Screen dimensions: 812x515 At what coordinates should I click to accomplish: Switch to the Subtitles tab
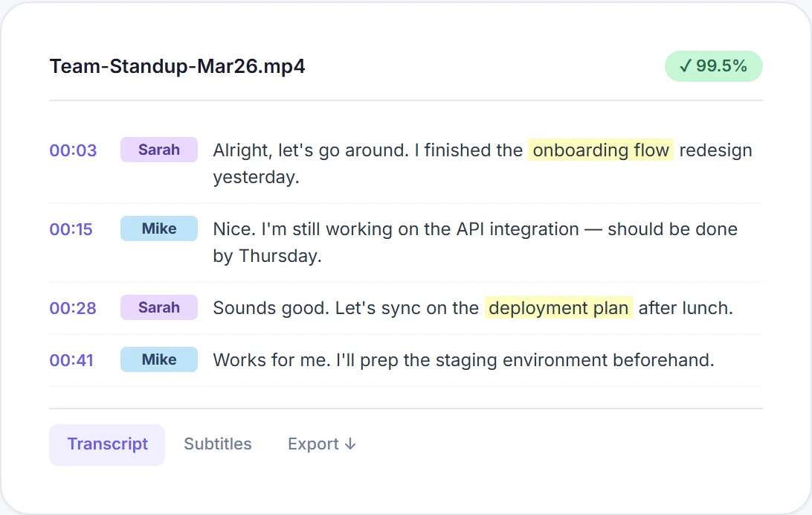point(218,444)
